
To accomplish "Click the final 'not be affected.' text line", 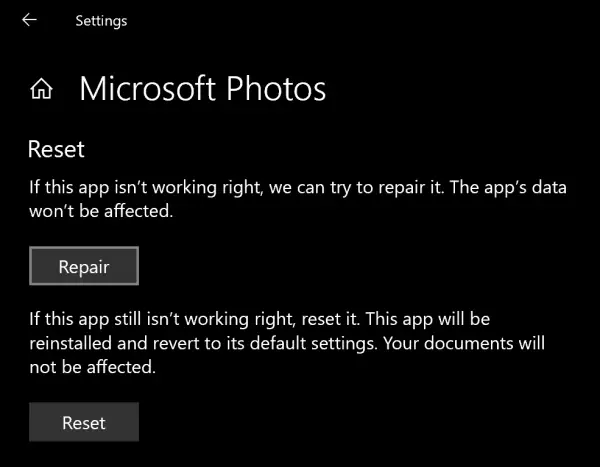I will (93, 367).
